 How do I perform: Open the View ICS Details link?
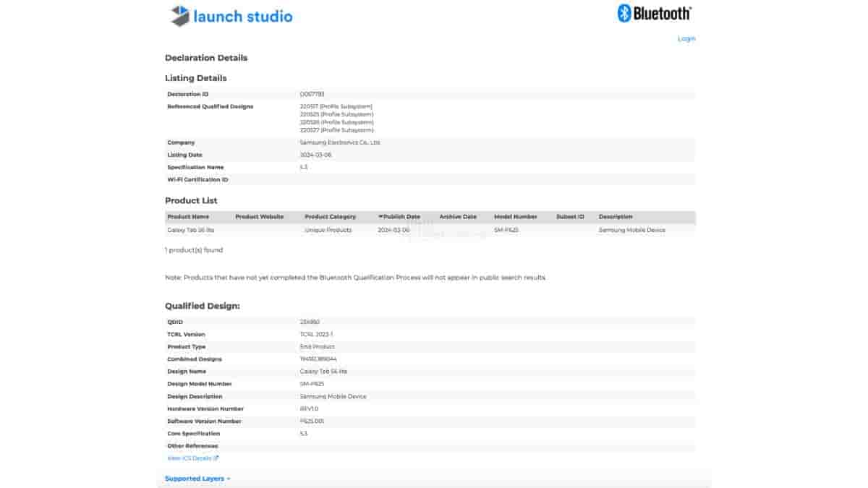coord(192,458)
